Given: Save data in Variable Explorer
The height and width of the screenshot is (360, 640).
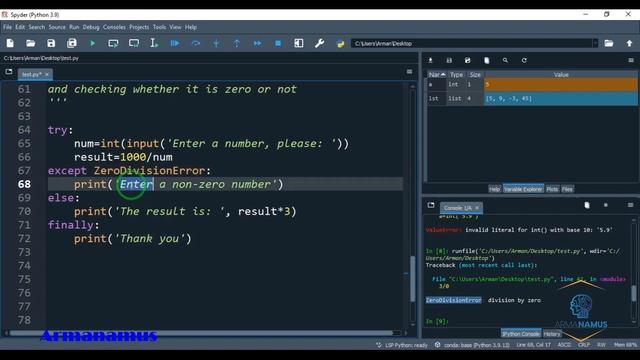Looking at the screenshot, I should 449,60.
